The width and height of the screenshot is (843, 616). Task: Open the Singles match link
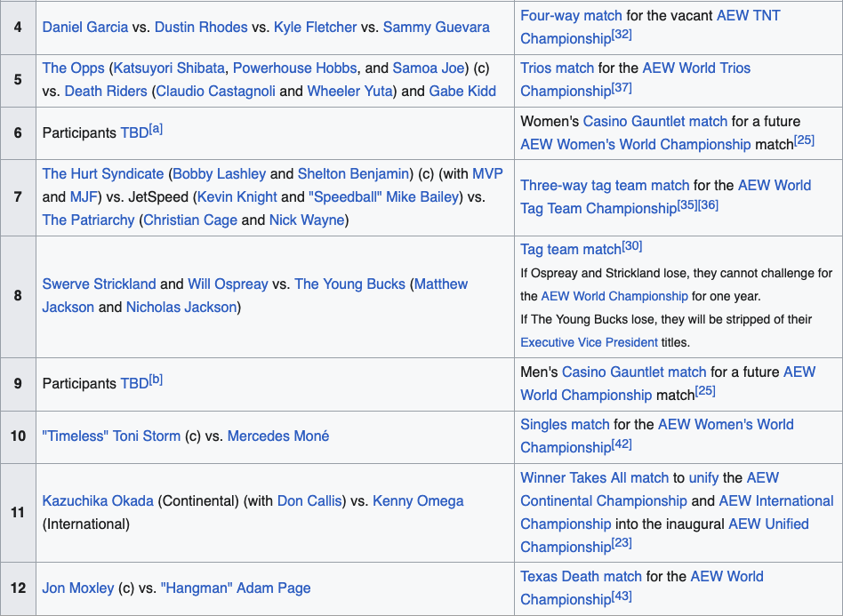pos(565,425)
